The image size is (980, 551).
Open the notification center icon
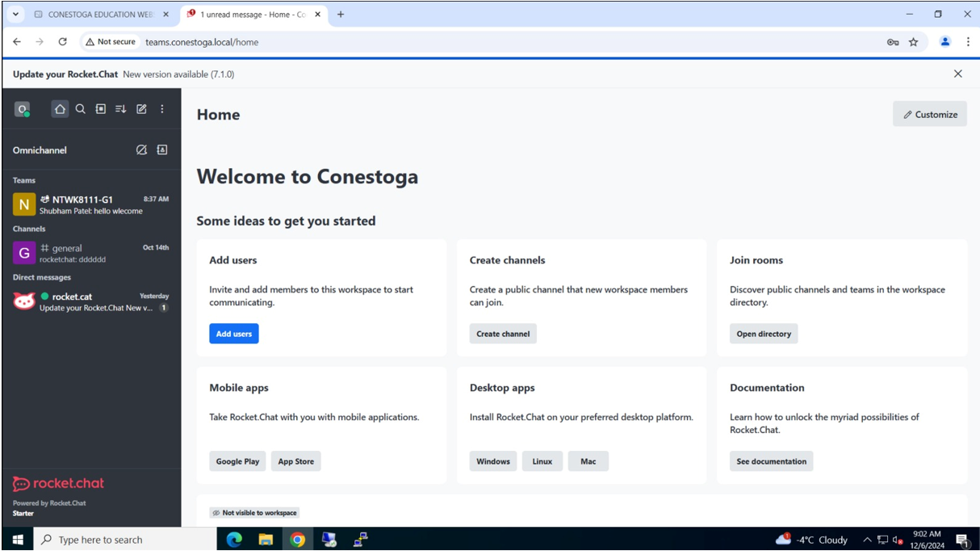(962, 540)
